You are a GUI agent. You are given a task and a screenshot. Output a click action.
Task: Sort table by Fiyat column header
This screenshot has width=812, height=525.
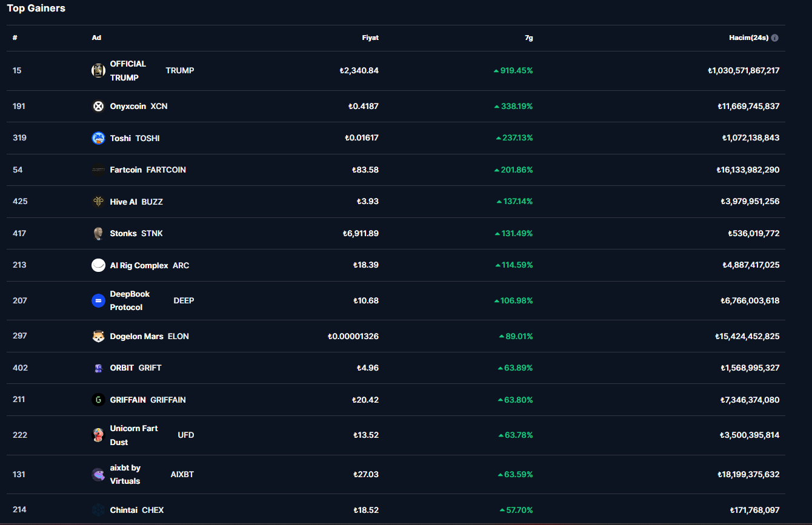pos(370,38)
